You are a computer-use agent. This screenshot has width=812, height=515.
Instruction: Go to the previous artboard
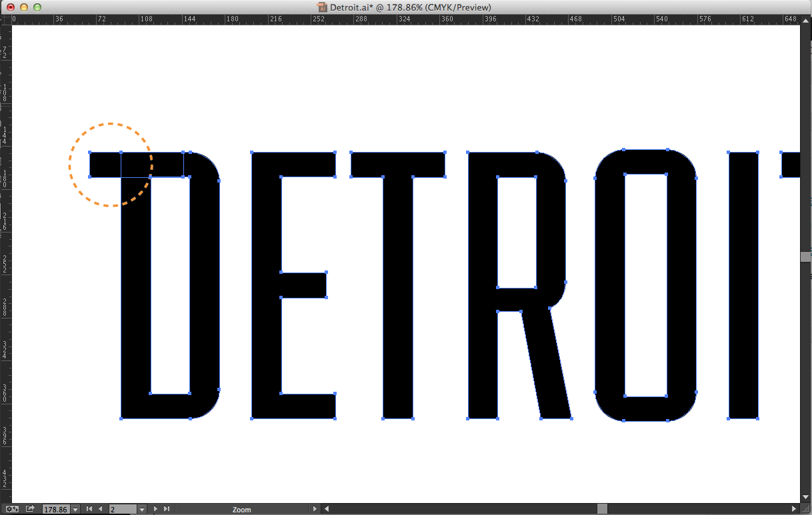[x=100, y=509]
